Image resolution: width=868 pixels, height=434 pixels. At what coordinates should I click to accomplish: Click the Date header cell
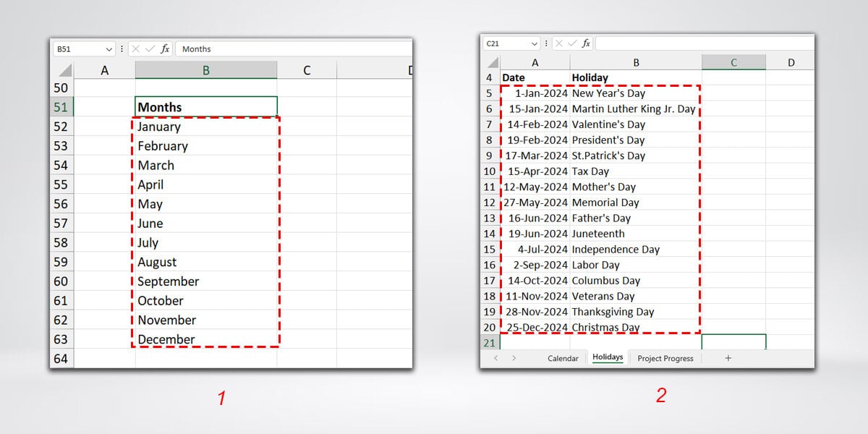pyautogui.click(x=535, y=78)
